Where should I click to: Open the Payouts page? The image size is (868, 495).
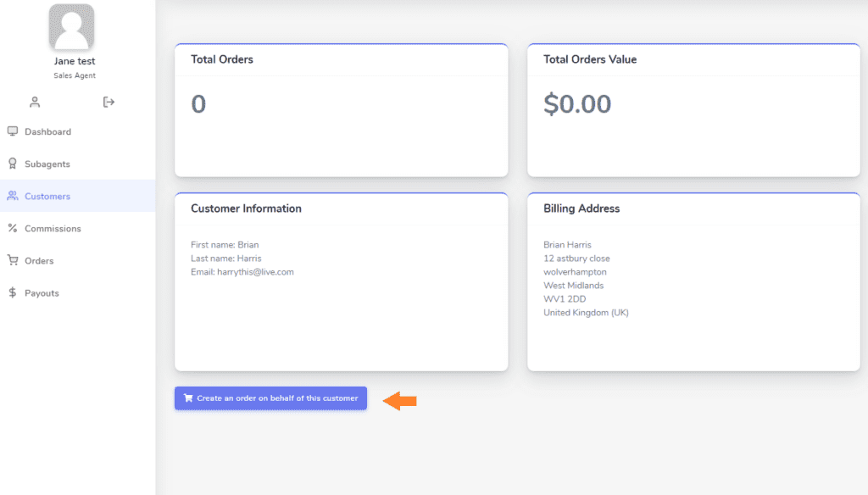pyautogui.click(x=77, y=293)
